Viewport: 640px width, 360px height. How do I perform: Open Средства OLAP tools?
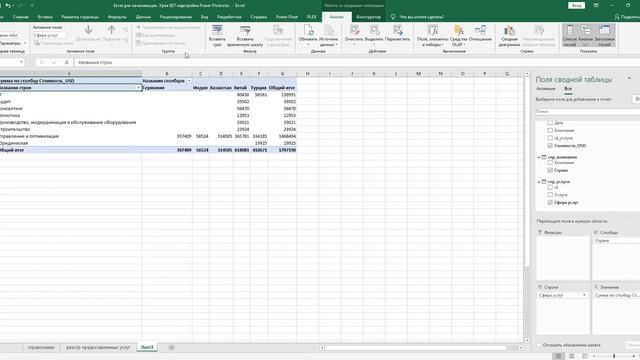tap(459, 36)
